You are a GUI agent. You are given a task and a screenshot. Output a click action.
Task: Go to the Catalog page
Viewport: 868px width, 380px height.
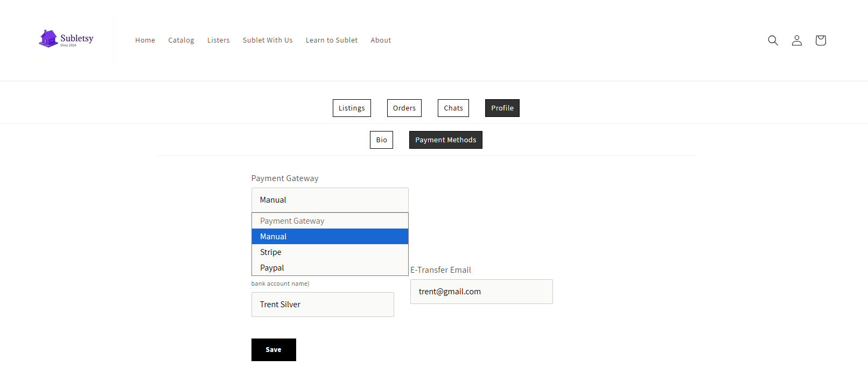point(181,40)
